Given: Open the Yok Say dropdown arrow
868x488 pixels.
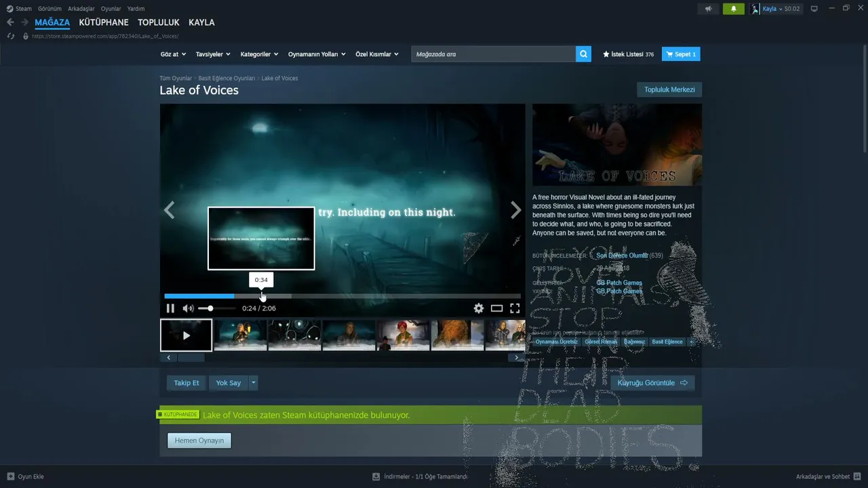Looking at the screenshot, I should tap(254, 383).
